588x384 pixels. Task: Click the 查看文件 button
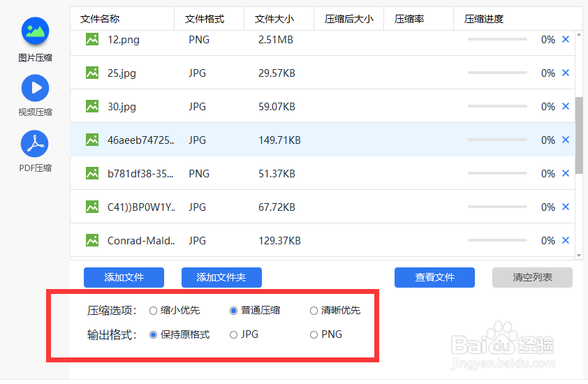point(434,277)
